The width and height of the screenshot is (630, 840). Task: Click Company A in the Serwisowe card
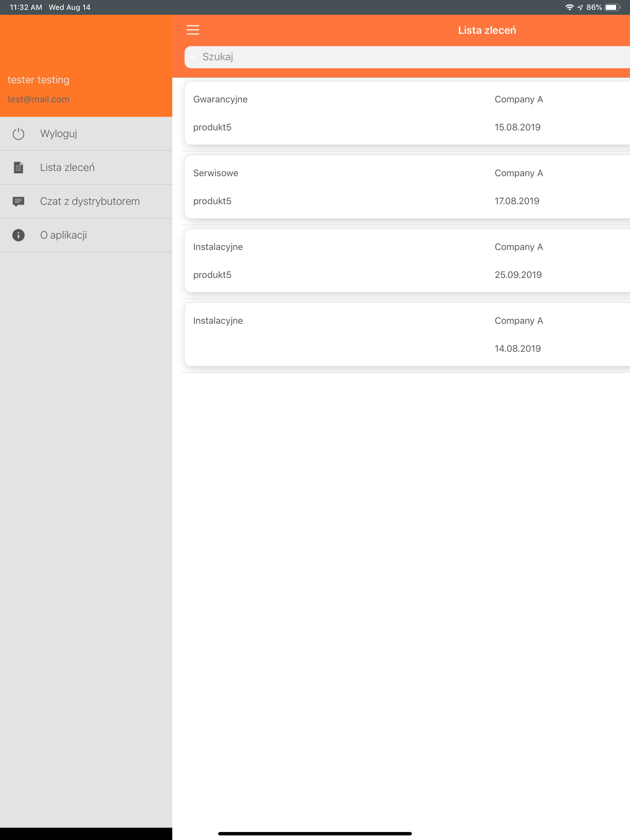(x=519, y=173)
